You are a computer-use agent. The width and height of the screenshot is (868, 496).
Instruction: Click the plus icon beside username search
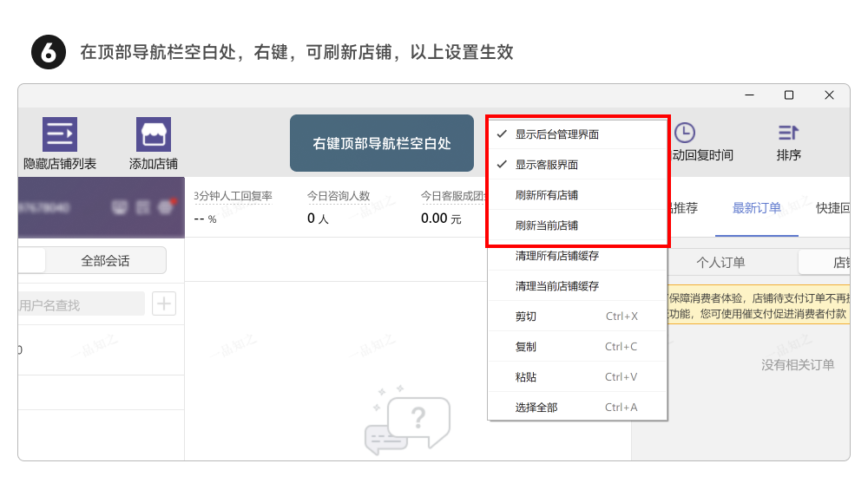(x=164, y=303)
